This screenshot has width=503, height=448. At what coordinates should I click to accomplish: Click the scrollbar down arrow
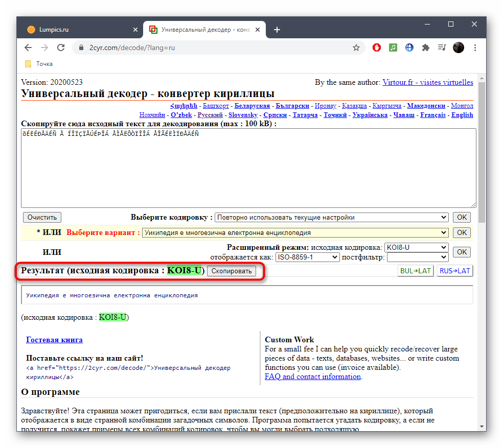(482, 427)
